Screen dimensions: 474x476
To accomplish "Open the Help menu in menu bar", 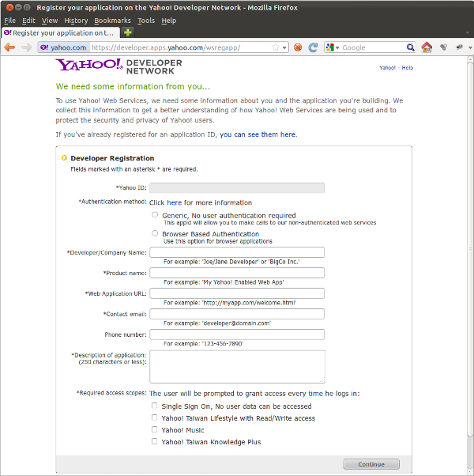I will pos(168,21).
